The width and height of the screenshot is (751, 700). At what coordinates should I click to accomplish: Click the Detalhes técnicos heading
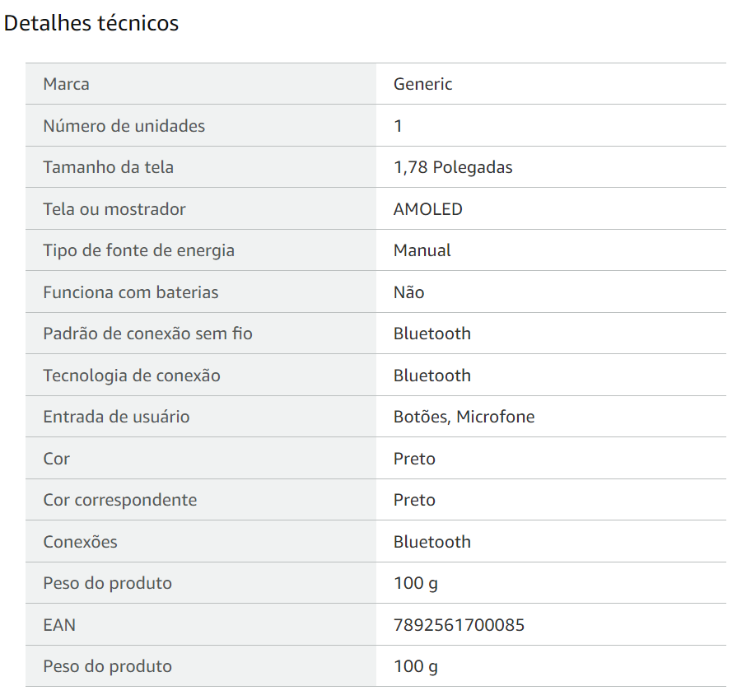pyautogui.click(x=91, y=23)
